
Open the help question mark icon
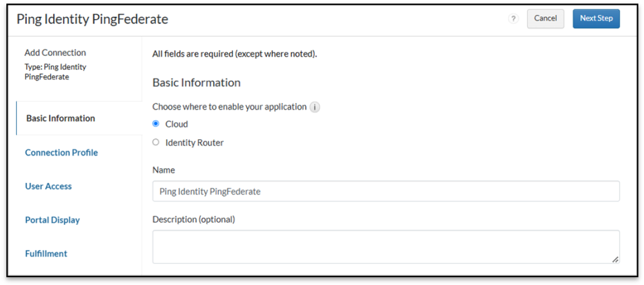tap(514, 19)
